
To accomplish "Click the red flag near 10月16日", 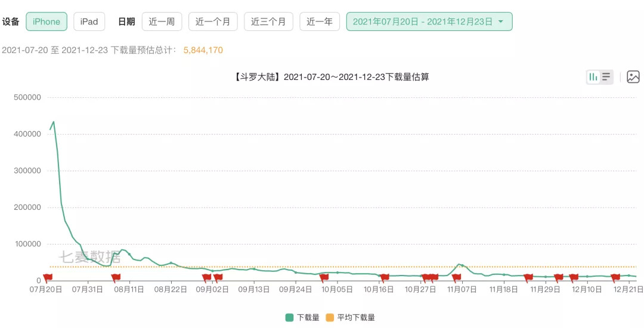I will click(x=385, y=277).
